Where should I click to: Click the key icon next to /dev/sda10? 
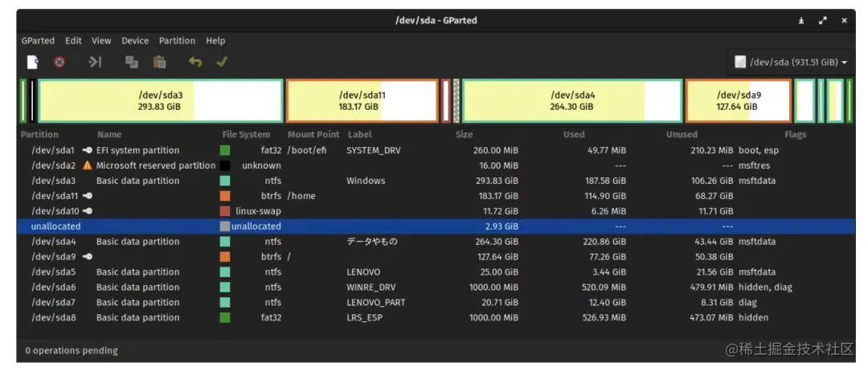click(88, 211)
